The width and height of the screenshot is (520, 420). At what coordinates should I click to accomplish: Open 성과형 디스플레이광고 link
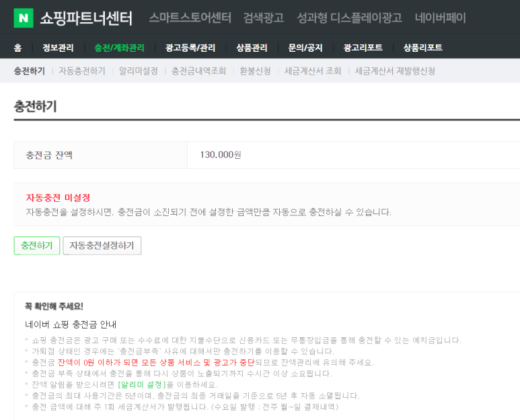(349, 17)
